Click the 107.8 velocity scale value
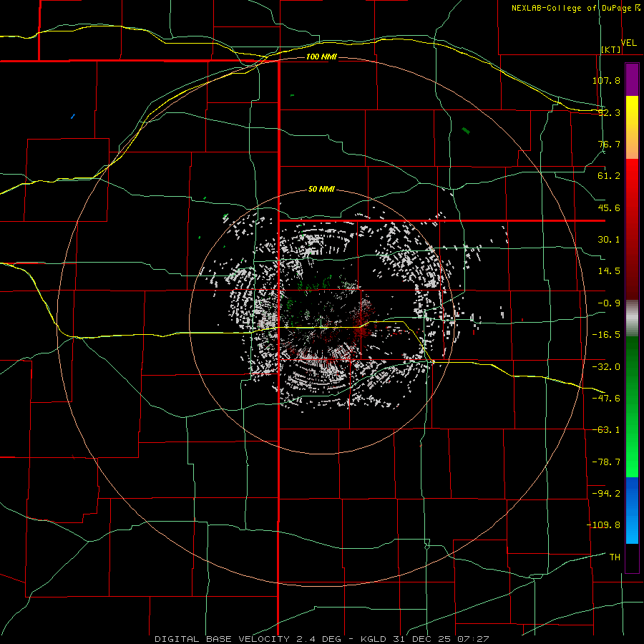This screenshot has height=644, width=644. (x=606, y=80)
